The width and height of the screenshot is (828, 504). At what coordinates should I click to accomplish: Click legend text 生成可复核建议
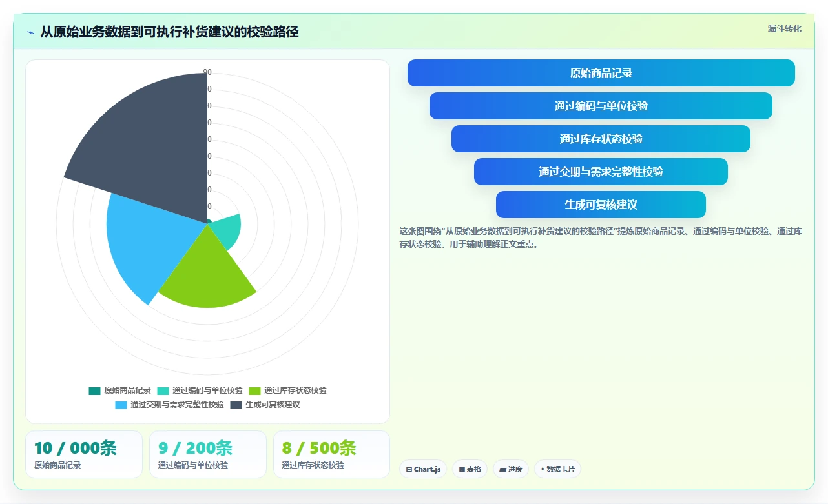click(x=273, y=405)
